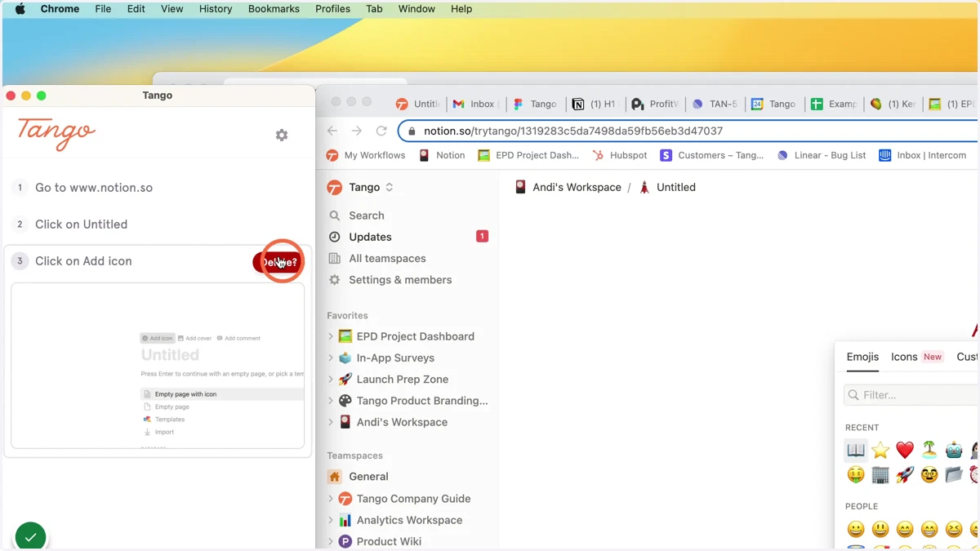Expand EPD Project Dashboard page

coord(331,336)
